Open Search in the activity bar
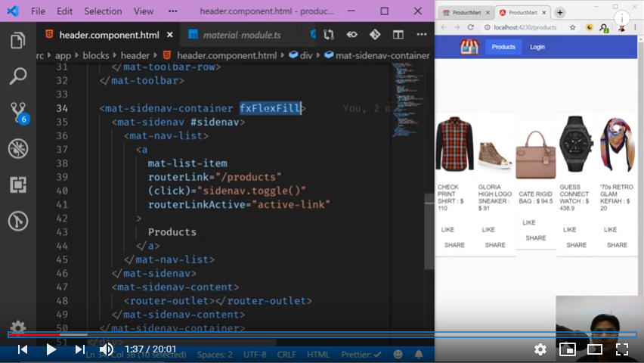 pyautogui.click(x=17, y=76)
